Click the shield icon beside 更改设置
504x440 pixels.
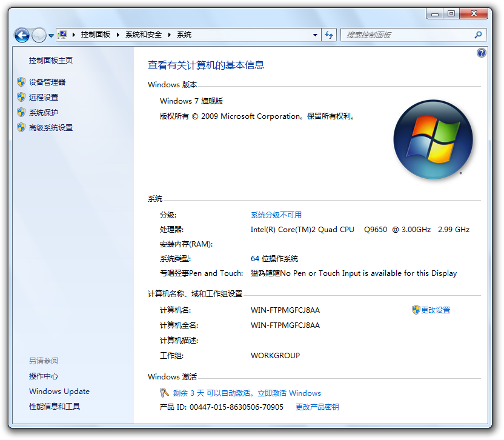click(416, 310)
